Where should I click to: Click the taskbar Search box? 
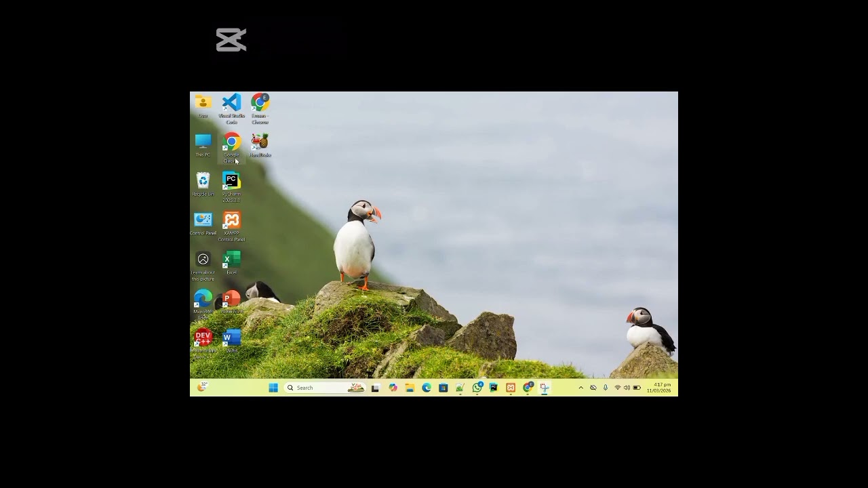pos(325,388)
